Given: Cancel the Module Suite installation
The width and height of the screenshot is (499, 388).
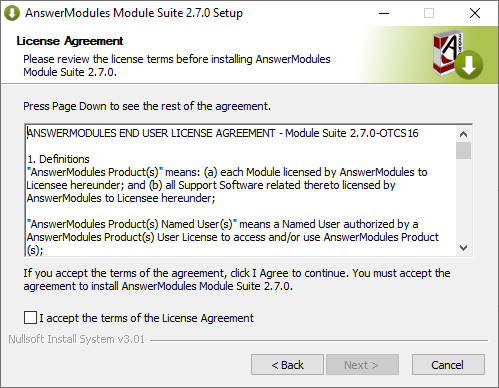Looking at the screenshot, I should pyautogui.click(x=448, y=365).
